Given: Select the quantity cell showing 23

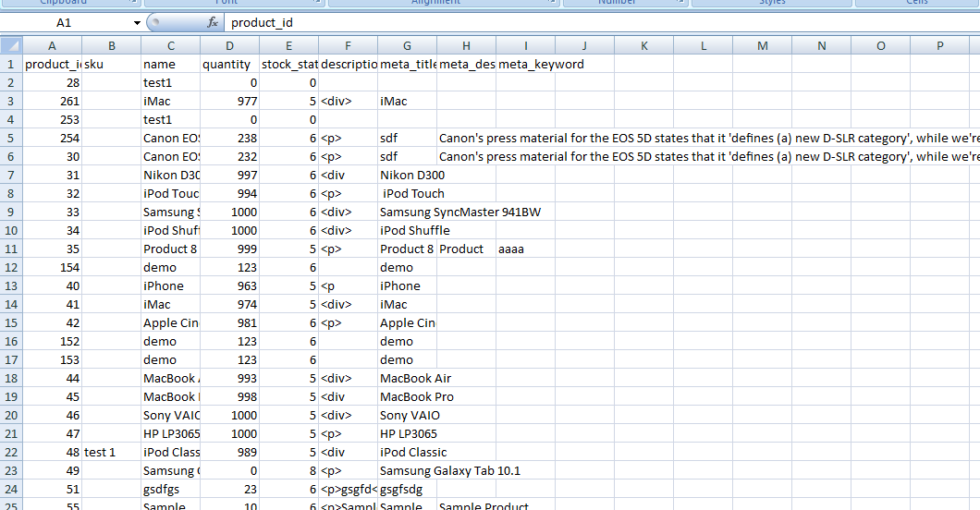Looking at the screenshot, I should [x=229, y=490].
